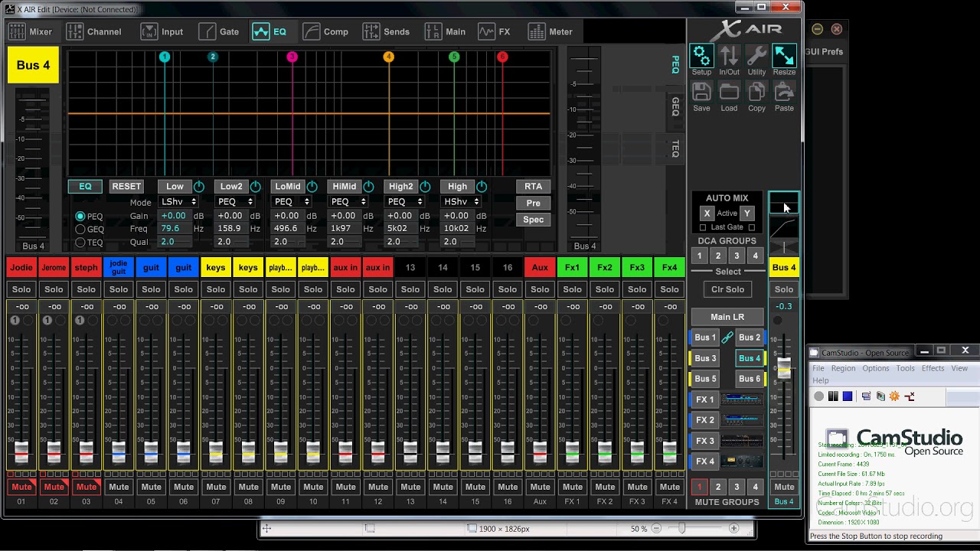Select the TEQ radio button

click(x=80, y=243)
